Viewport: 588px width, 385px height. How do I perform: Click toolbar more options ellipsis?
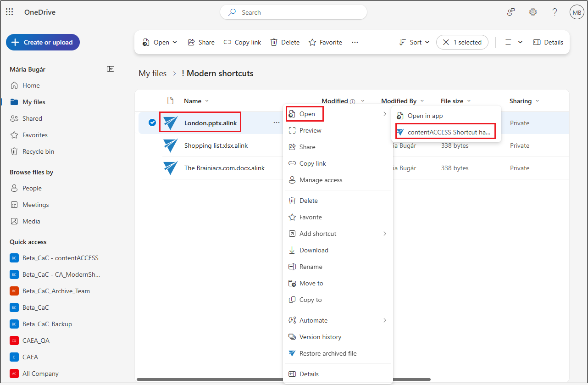[355, 42]
